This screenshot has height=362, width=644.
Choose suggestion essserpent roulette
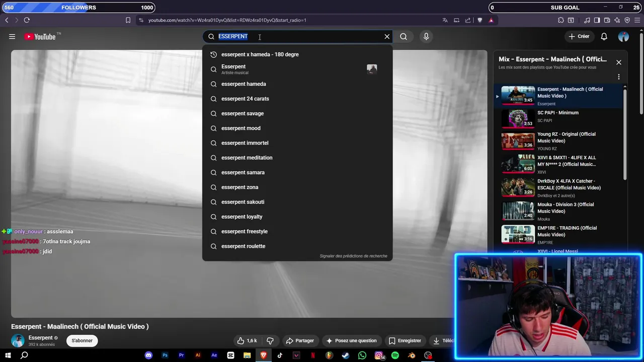pos(297,246)
